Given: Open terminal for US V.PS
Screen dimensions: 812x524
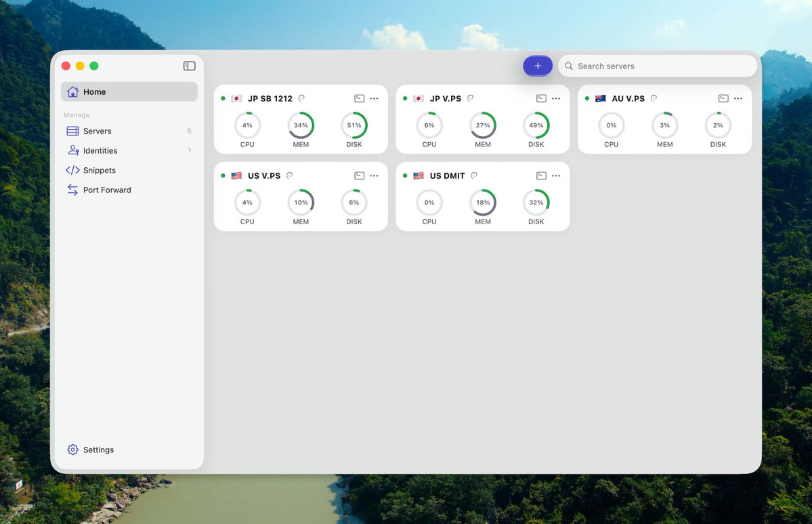Looking at the screenshot, I should click(359, 175).
